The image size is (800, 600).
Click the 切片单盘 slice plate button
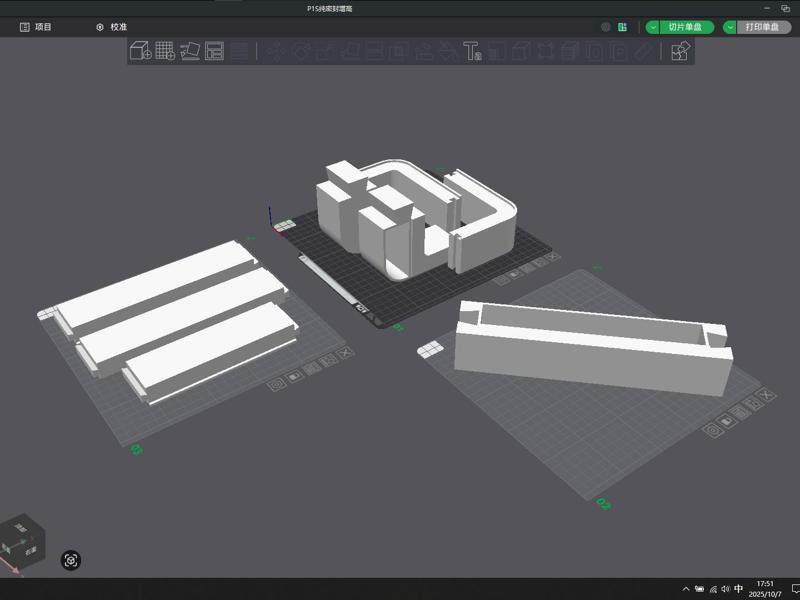point(686,27)
